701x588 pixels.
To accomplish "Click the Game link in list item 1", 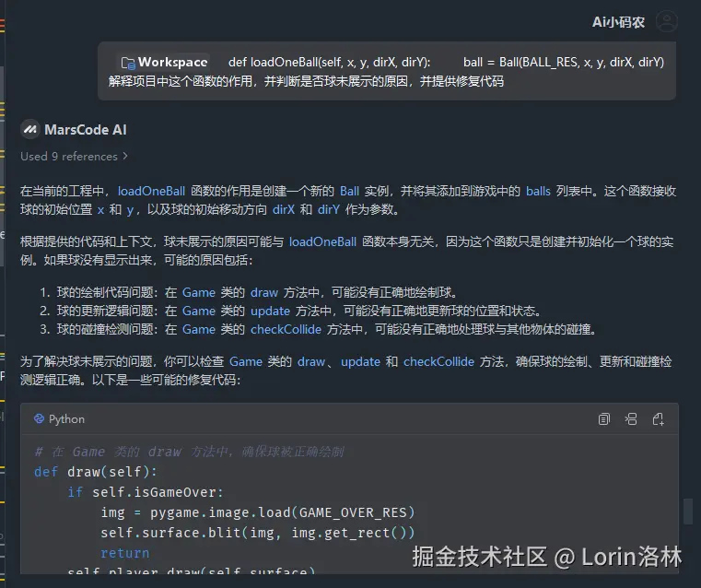I will [x=199, y=293].
